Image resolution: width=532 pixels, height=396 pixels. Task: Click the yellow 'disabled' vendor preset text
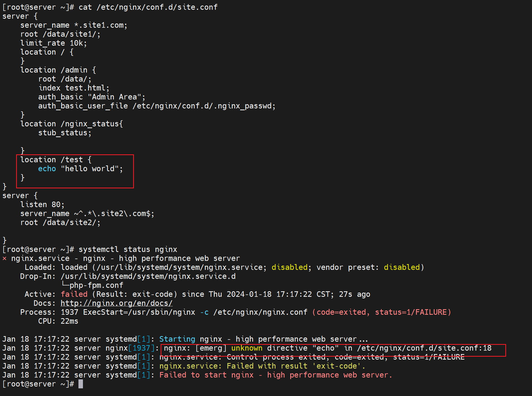[x=402, y=267]
